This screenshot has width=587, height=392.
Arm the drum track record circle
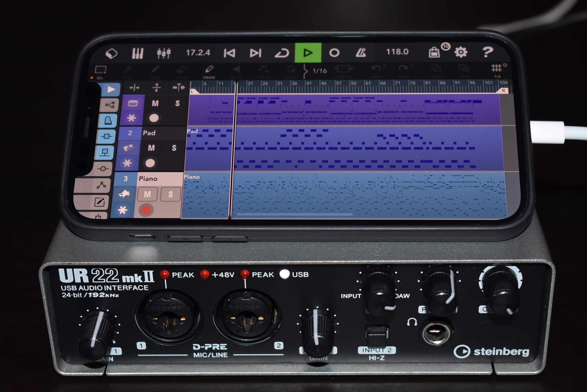click(154, 118)
